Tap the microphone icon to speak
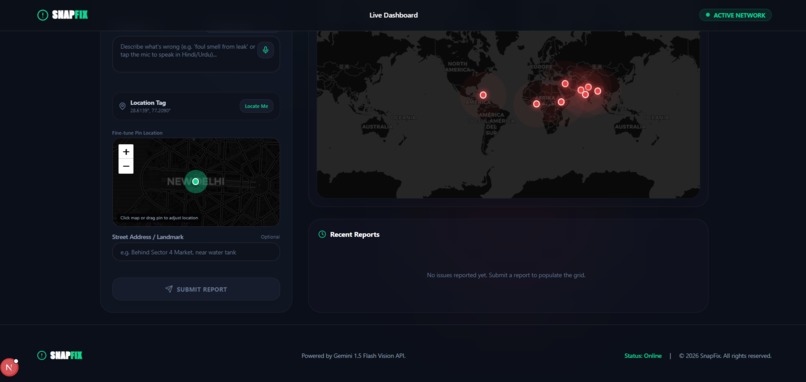The image size is (806, 382). click(x=265, y=50)
